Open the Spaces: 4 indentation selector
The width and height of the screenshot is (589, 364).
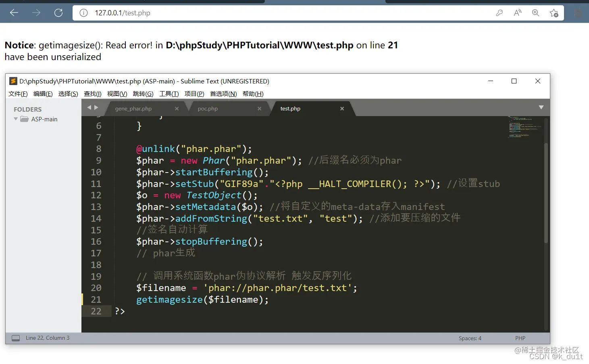click(x=470, y=338)
